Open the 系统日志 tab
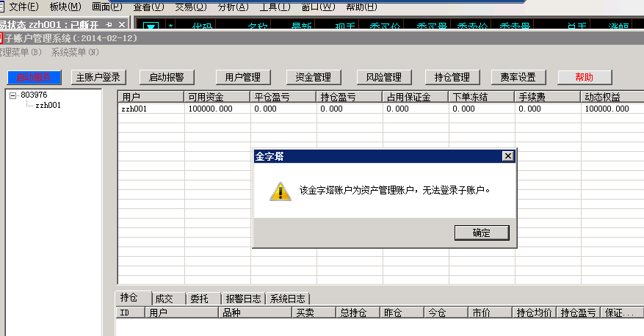The image size is (644, 336). tap(288, 299)
